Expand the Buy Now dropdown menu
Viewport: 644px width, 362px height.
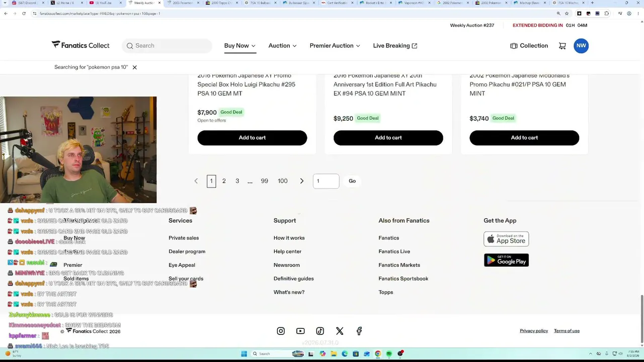pos(240,46)
